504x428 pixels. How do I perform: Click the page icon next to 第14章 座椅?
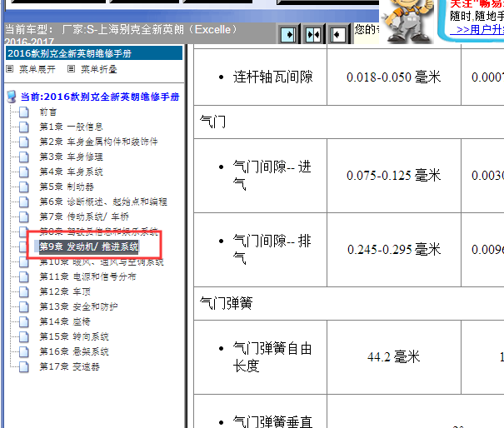[24, 322]
